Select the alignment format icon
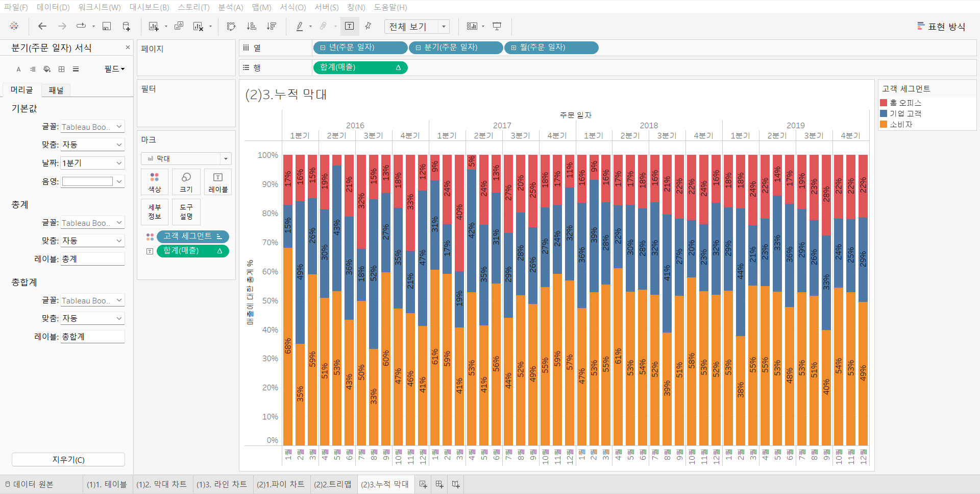This screenshot has width=980, height=494. pos(33,69)
